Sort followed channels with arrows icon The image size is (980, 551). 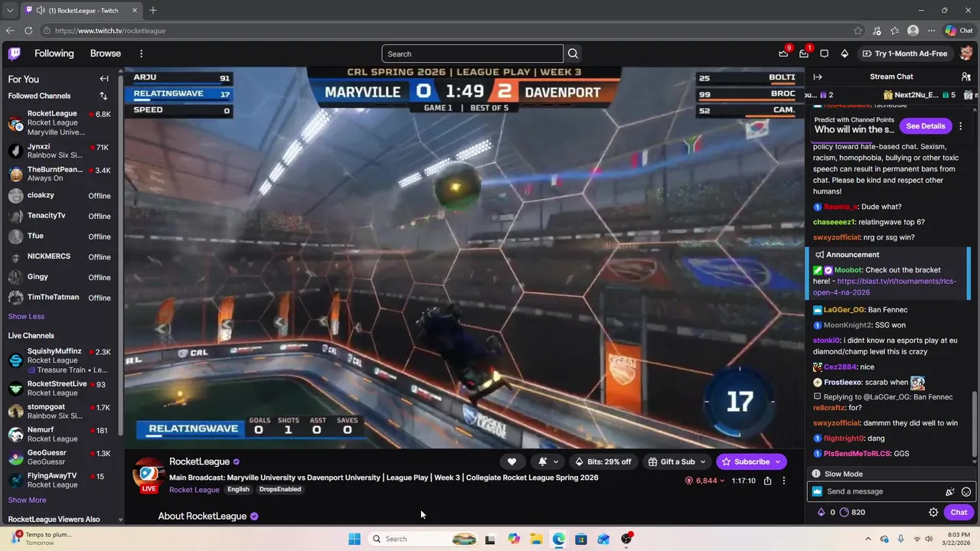103,96
